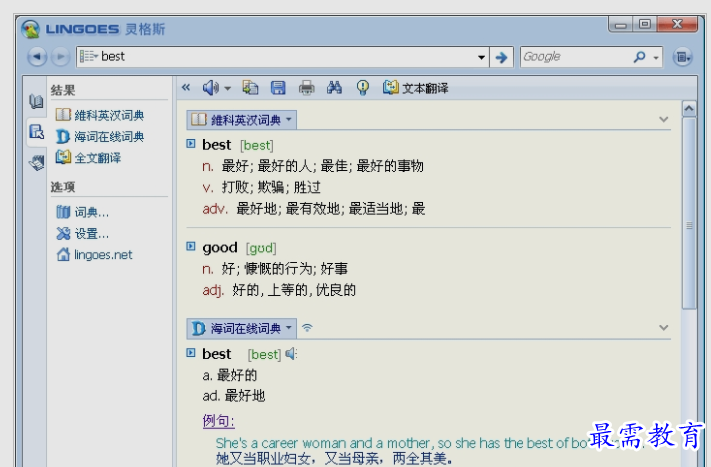711x467 pixels.
Task: Select 維科英汉词典 in the results list
Action: (x=100, y=115)
